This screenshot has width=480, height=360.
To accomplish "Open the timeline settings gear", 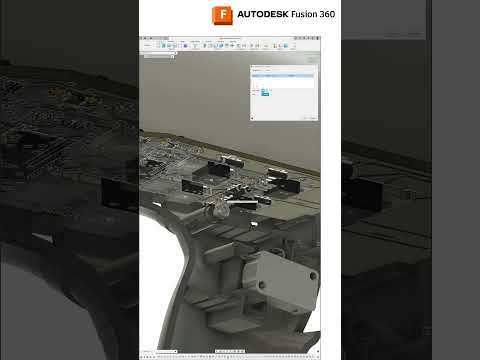I will click(318, 357).
